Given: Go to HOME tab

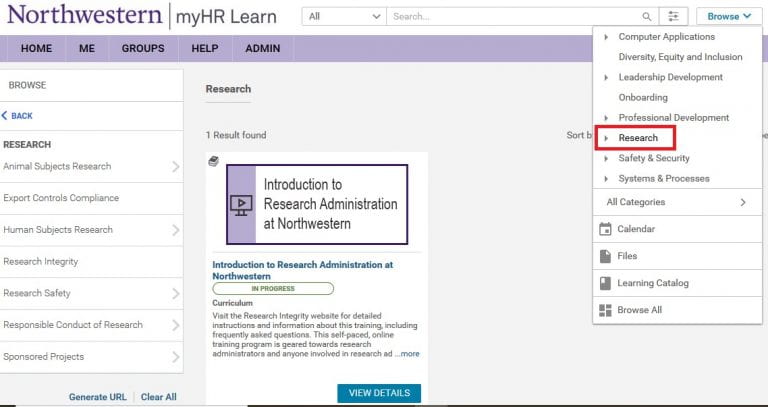Looking at the screenshot, I should click(x=36, y=48).
